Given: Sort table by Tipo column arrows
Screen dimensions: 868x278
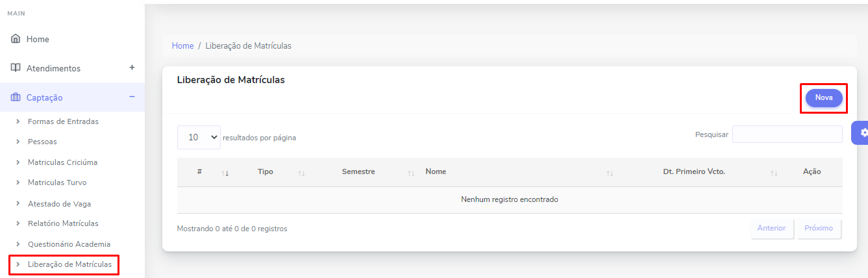Looking at the screenshot, I should coord(301,173).
